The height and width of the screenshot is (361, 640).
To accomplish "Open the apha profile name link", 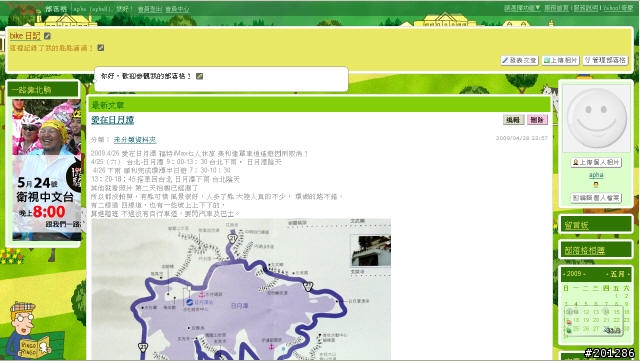I will tap(596, 175).
